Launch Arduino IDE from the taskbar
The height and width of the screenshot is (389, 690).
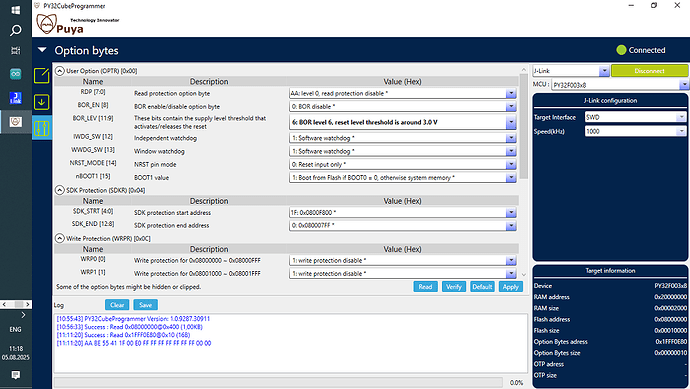coord(15,74)
